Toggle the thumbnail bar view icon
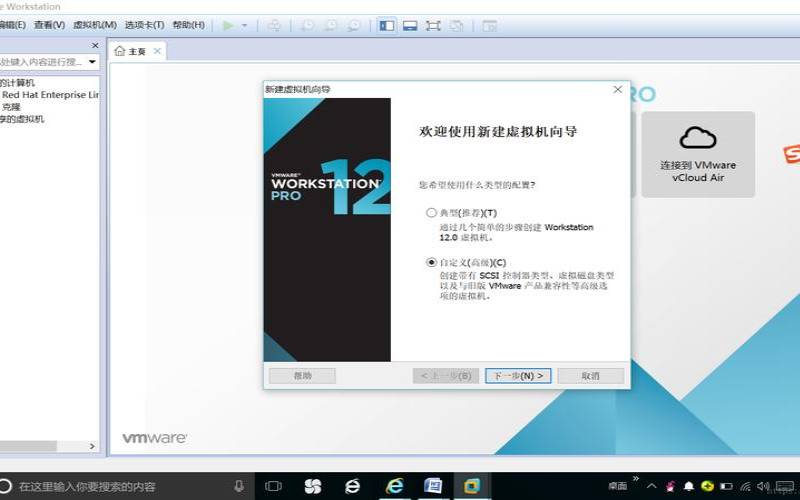Screen dimensions: 800x500 pos(410,26)
